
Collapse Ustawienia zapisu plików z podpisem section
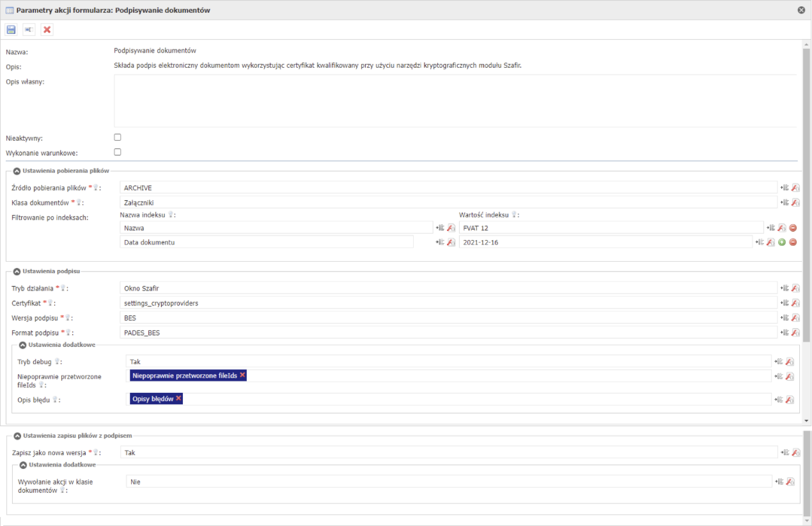(x=17, y=436)
